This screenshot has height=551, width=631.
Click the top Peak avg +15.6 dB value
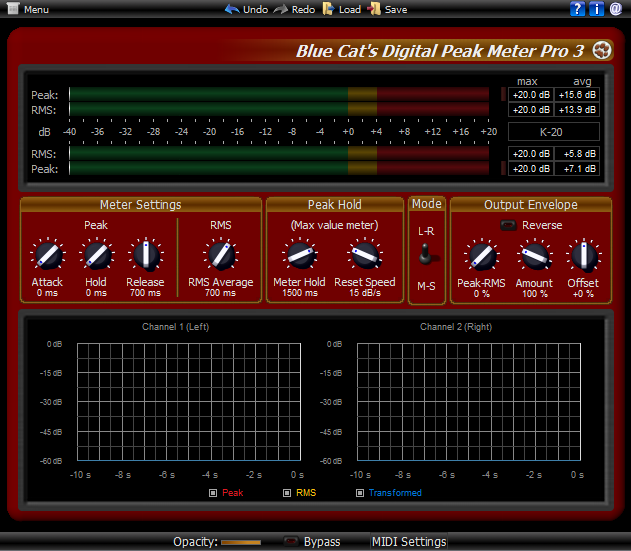point(577,95)
